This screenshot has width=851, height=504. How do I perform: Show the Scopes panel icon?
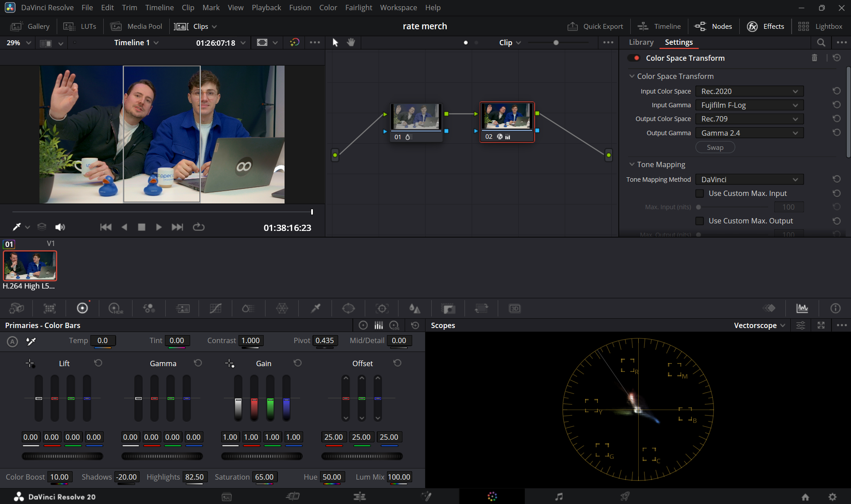(x=802, y=309)
